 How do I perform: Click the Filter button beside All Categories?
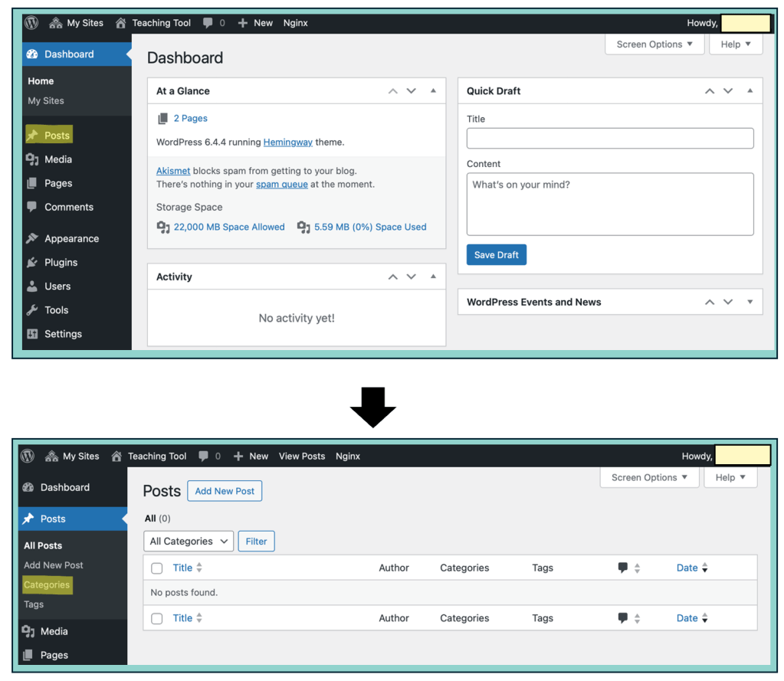click(x=256, y=541)
